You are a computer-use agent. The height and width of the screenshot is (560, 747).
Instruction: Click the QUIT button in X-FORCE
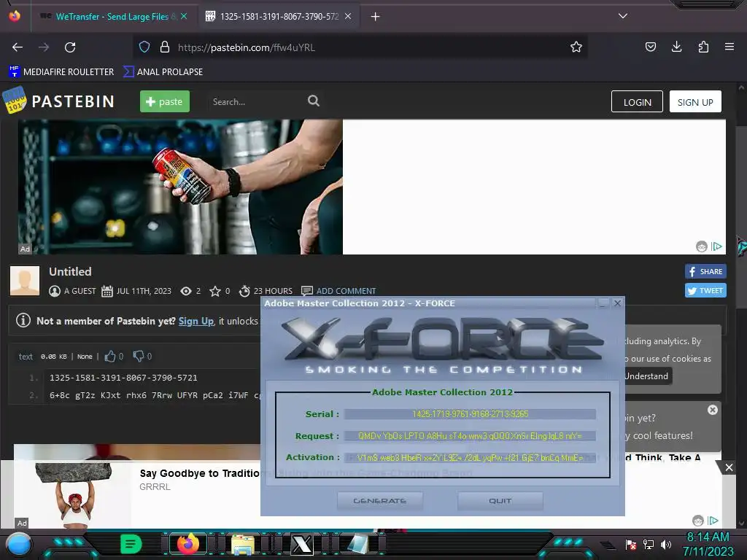pos(500,501)
